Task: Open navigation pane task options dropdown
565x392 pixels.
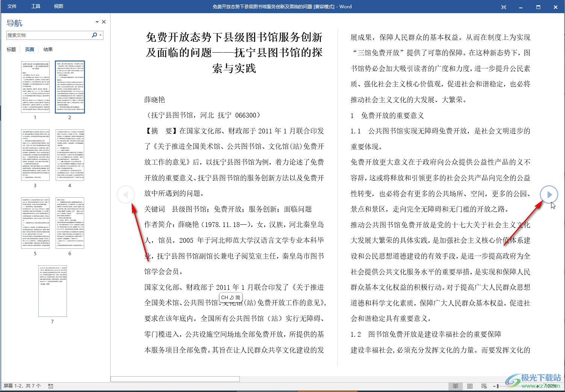Action: tap(97, 22)
